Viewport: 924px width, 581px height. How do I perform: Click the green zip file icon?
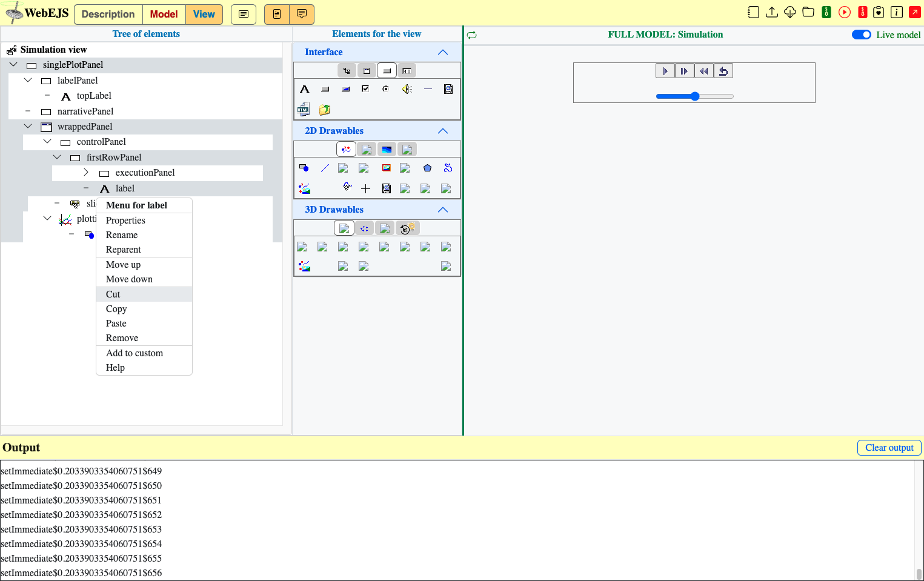[826, 12]
